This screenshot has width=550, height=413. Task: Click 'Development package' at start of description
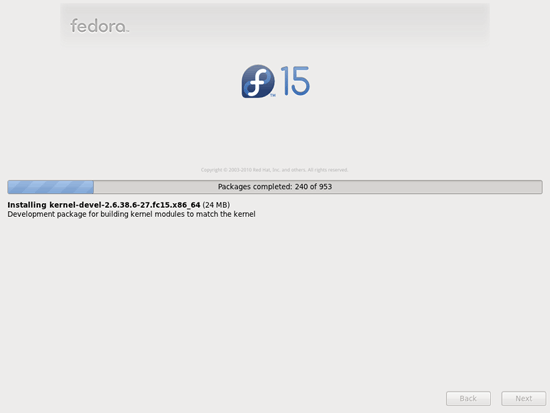(47, 214)
